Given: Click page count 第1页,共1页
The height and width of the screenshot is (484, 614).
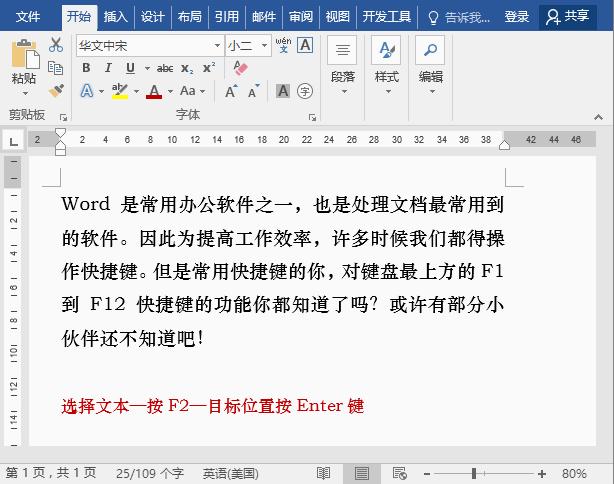Looking at the screenshot, I should pos(51,473).
